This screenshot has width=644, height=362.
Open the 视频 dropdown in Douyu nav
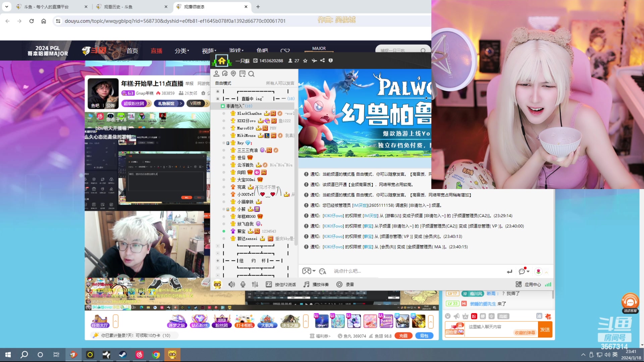click(x=209, y=51)
